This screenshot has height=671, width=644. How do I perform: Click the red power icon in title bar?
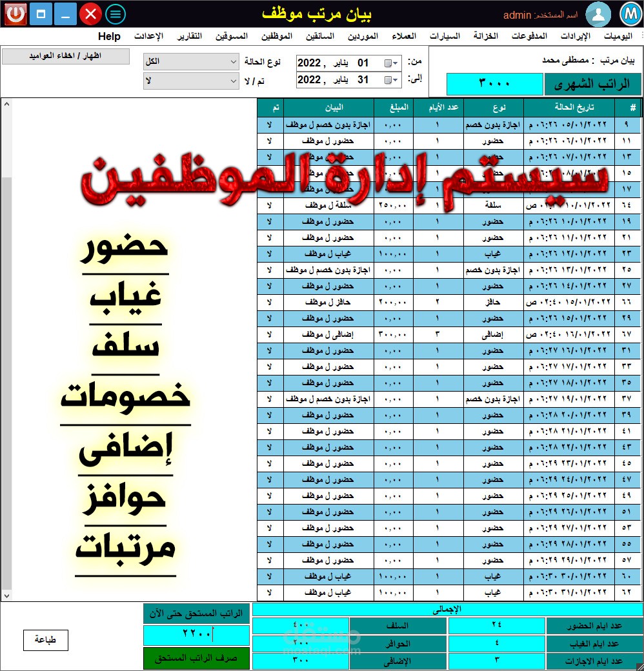(x=15, y=14)
